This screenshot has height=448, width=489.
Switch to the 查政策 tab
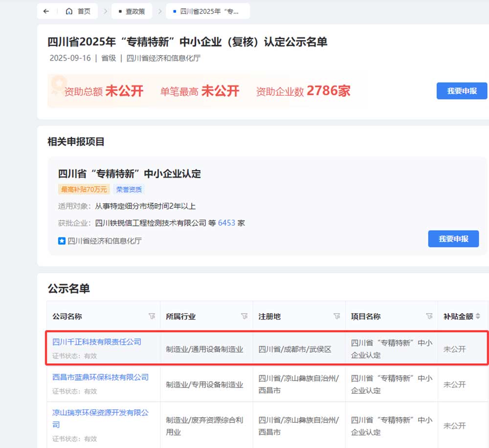(132, 11)
